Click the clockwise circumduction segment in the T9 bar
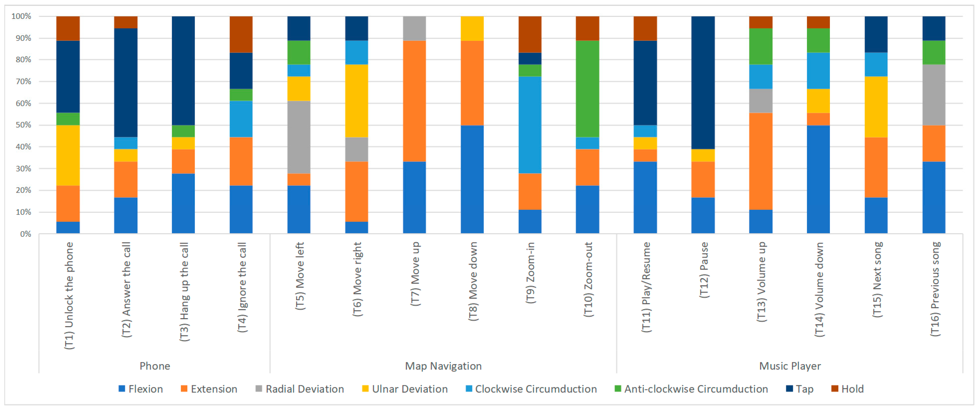The width and height of the screenshot is (980, 411). coord(530,124)
